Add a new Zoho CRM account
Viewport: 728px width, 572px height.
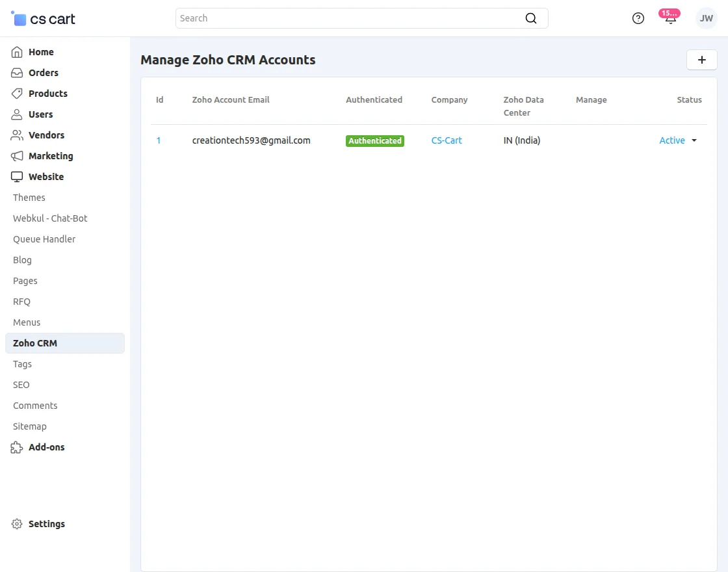click(x=701, y=59)
